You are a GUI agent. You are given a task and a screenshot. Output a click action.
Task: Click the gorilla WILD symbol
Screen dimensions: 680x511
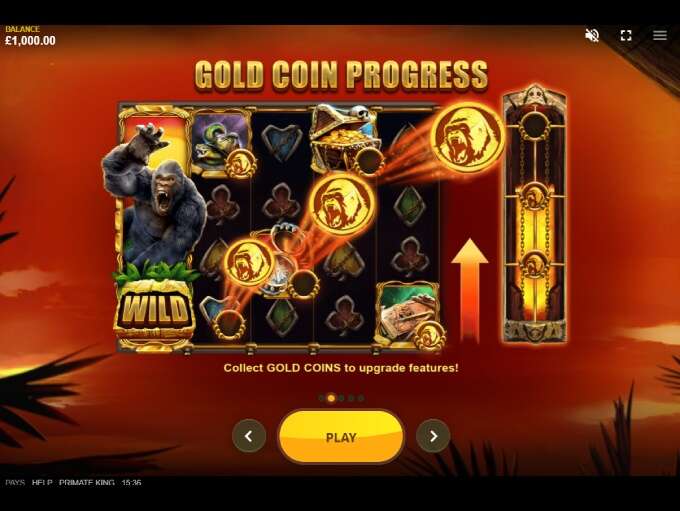[x=154, y=230]
